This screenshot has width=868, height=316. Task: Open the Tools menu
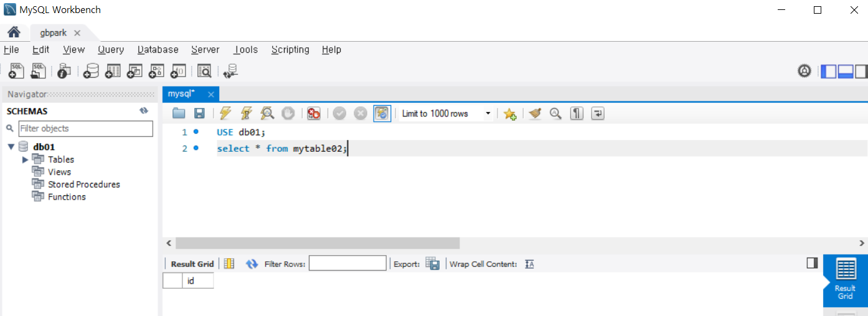(x=245, y=49)
